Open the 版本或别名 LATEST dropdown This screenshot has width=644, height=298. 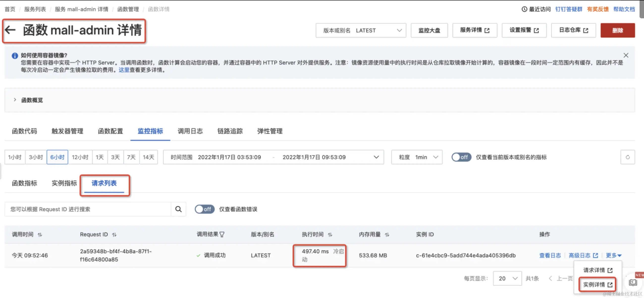[x=361, y=30]
